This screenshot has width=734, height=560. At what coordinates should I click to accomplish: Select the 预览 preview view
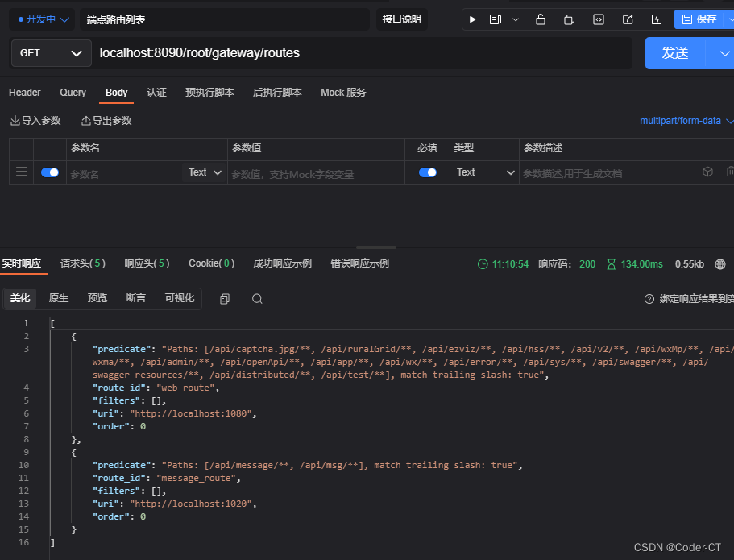pyautogui.click(x=97, y=298)
